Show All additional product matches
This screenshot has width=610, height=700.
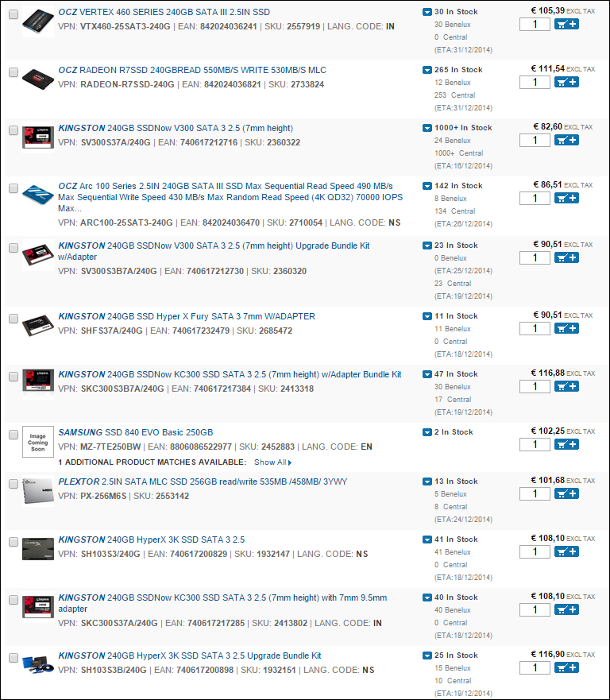click(272, 462)
